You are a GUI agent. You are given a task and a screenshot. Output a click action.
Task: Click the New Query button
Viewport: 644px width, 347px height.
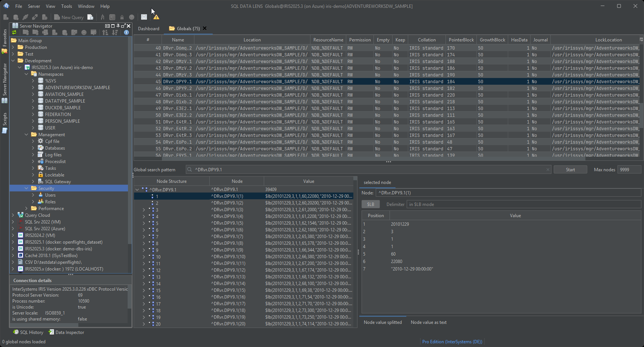coord(69,17)
